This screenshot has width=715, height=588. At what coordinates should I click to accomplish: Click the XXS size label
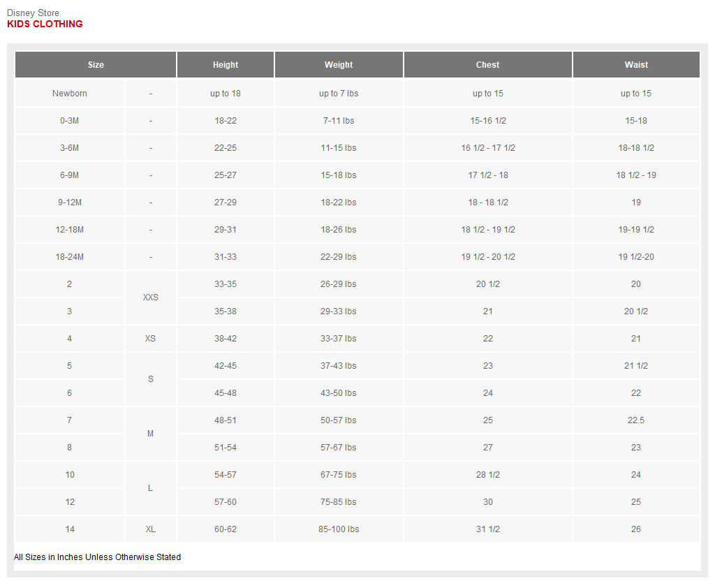tap(150, 297)
